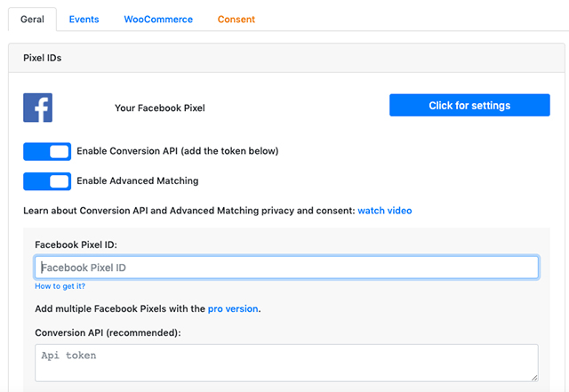
Task: Click into the Api token textarea
Action: [x=286, y=363]
